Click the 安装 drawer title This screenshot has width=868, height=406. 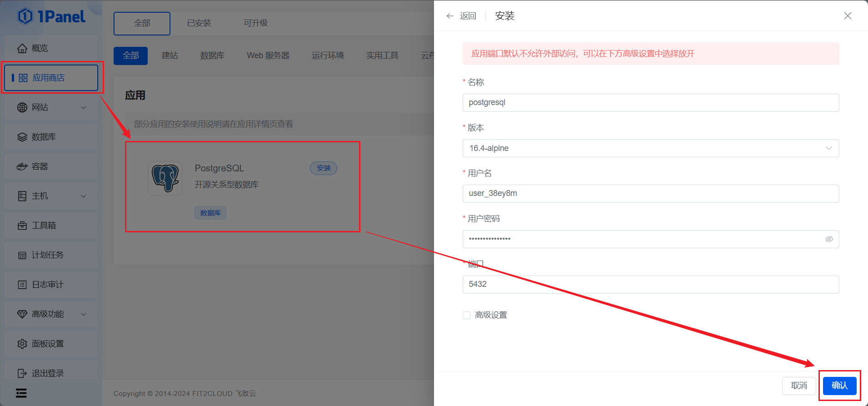[x=504, y=16]
